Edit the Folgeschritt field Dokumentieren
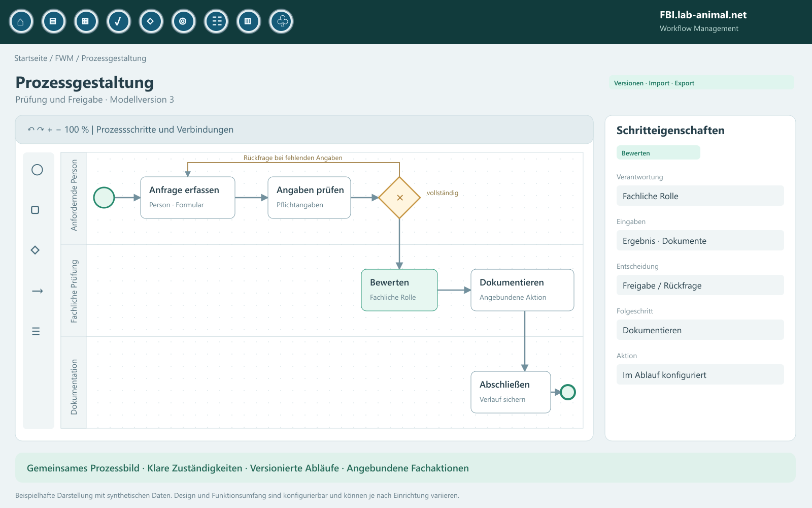The image size is (812, 508). tap(700, 330)
